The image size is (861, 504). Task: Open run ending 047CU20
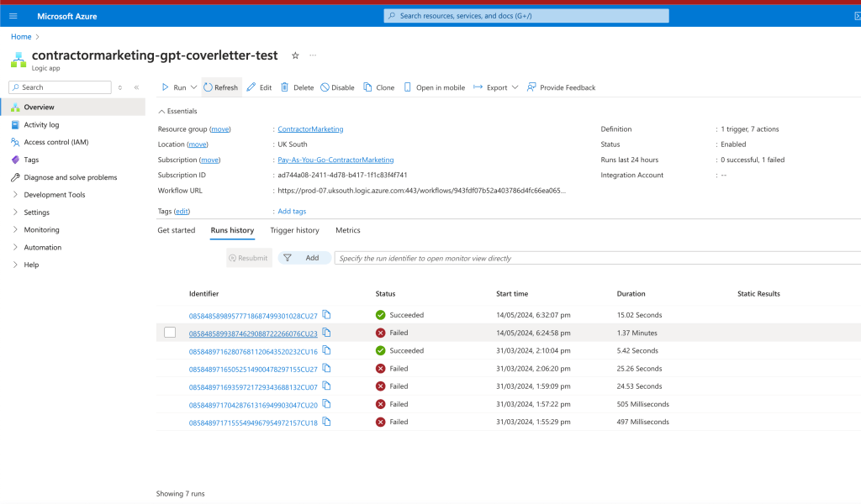click(x=253, y=405)
